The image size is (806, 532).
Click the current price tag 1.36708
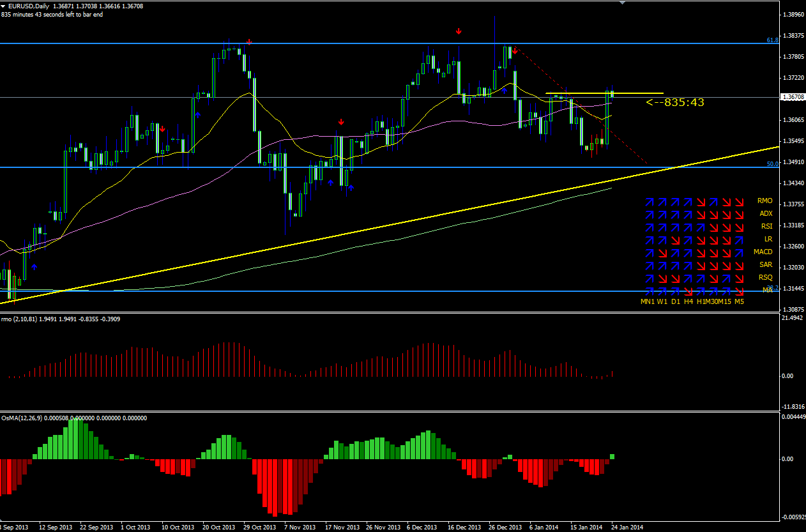click(792, 97)
